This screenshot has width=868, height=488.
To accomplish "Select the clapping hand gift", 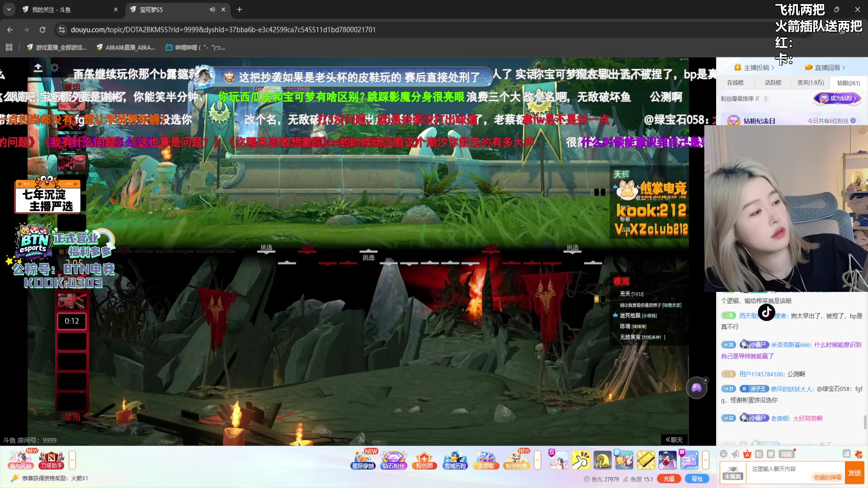I will pos(580,460).
